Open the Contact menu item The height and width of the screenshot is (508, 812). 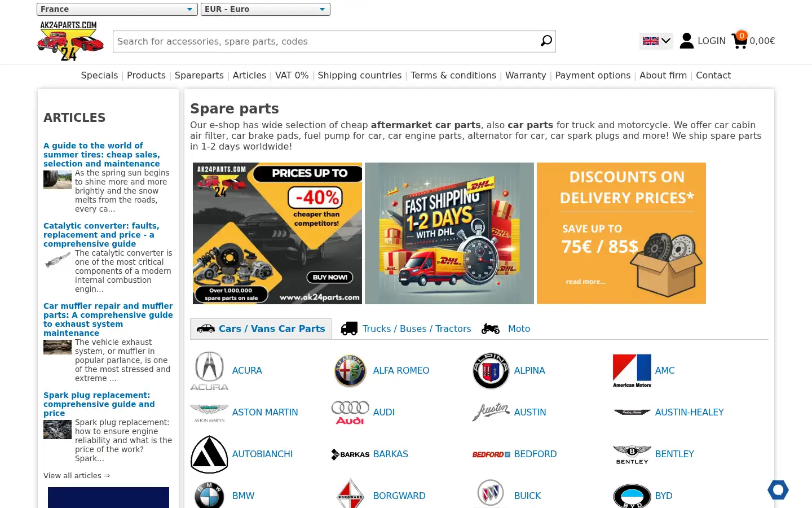[x=713, y=75]
